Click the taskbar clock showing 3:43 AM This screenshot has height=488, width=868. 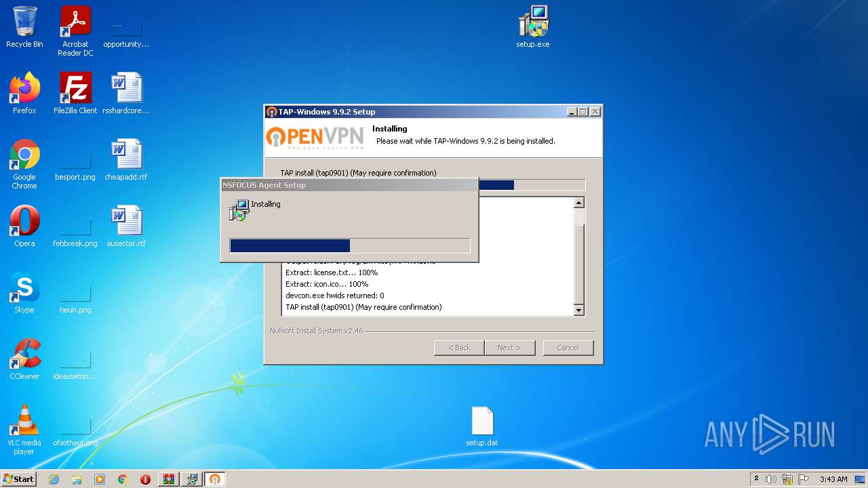833,479
